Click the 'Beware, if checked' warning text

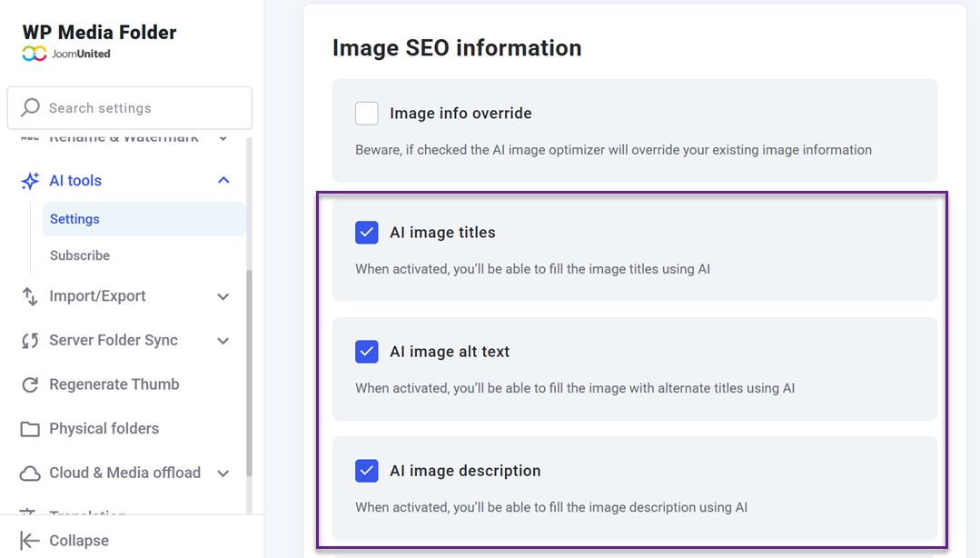pyautogui.click(x=613, y=150)
